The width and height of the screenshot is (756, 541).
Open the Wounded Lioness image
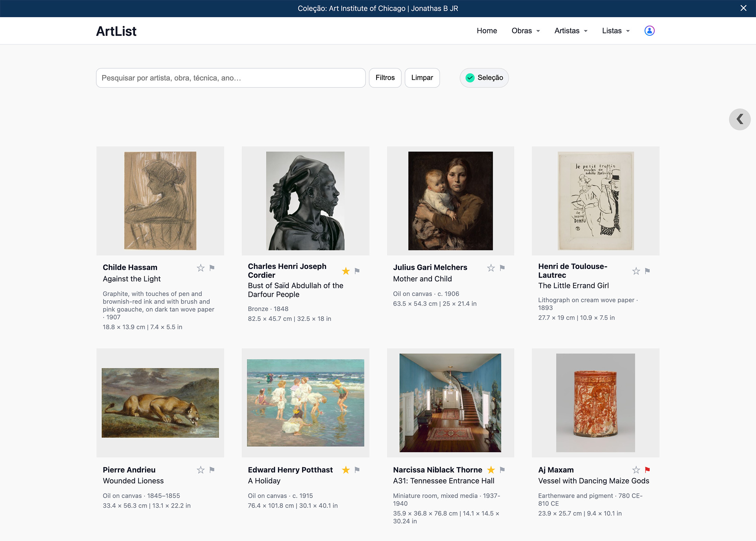(160, 403)
